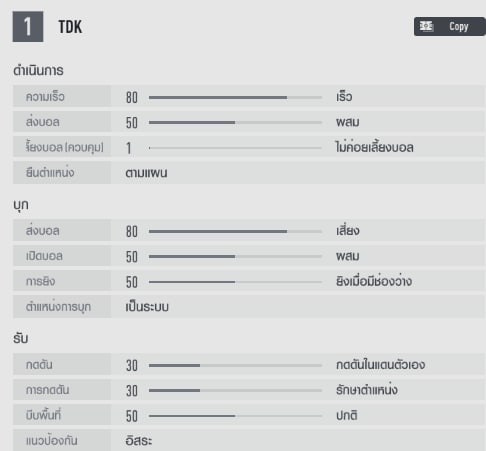Click the การยิง slider at 50
This screenshot has width=486, height=451.
click(x=235, y=282)
